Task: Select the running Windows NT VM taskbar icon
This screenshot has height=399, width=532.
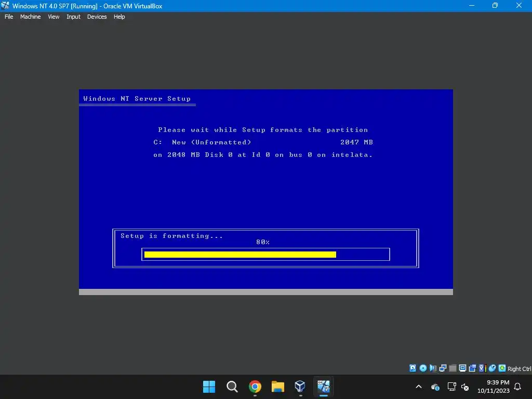Action: click(323, 387)
